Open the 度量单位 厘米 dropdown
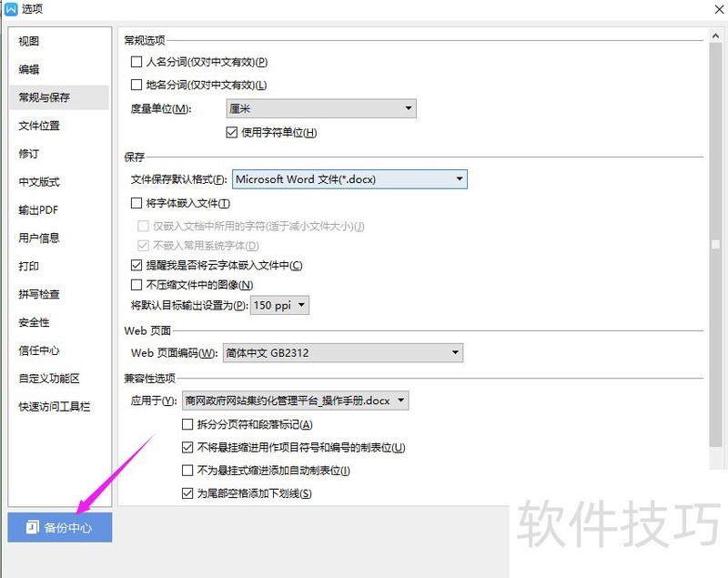The width and height of the screenshot is (728, 578). tap(321, 108)
